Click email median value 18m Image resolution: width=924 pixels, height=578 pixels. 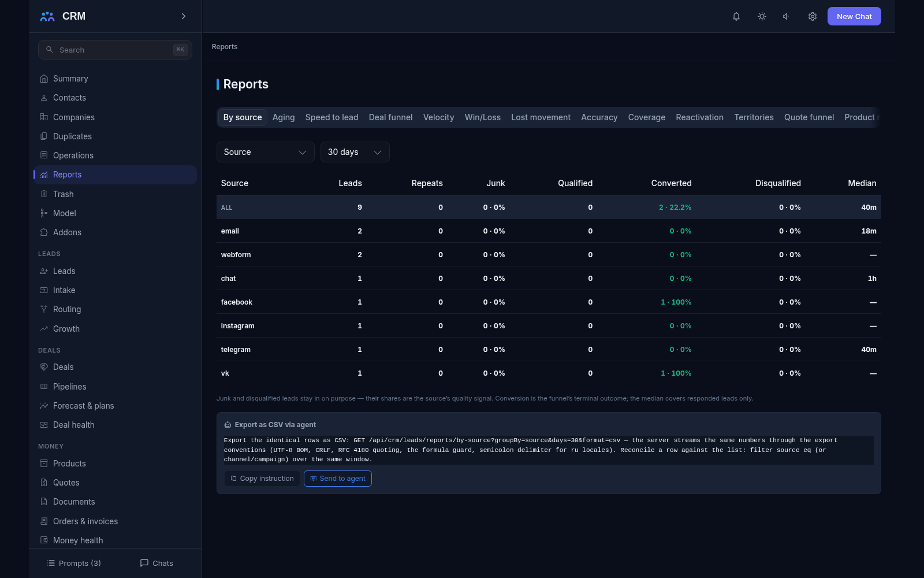click(869, 231)
